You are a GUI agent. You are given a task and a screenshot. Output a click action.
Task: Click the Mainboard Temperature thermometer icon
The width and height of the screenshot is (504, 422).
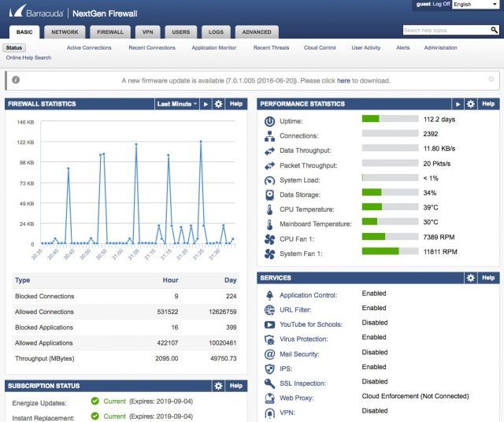[x=269, y=224]
